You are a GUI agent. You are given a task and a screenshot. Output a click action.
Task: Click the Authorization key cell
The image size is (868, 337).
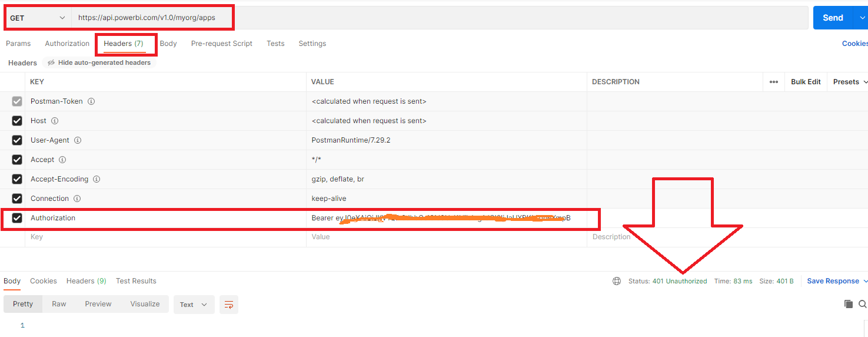(165, 218)
